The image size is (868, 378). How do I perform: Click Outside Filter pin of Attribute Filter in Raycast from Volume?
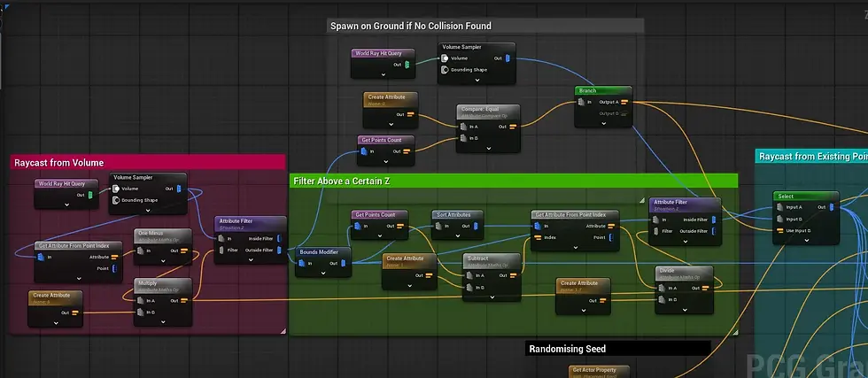pos(279,251)
